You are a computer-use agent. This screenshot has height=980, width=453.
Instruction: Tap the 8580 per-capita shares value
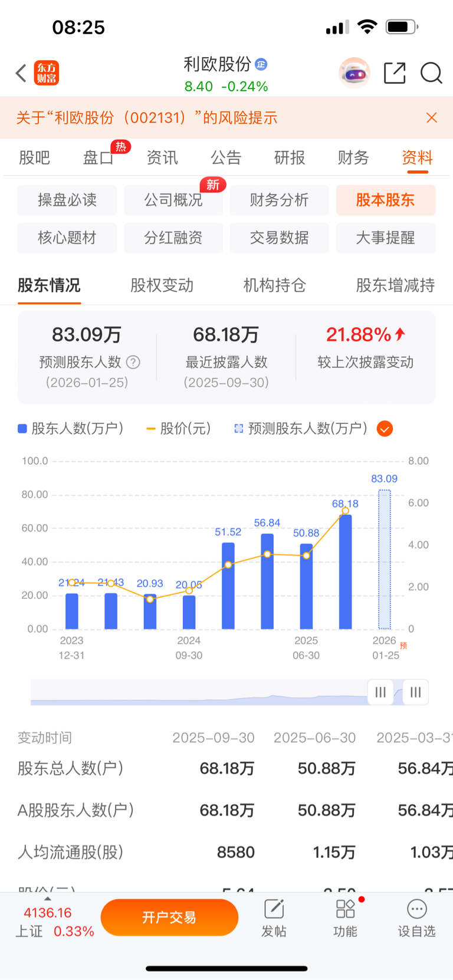pos(236,852)
